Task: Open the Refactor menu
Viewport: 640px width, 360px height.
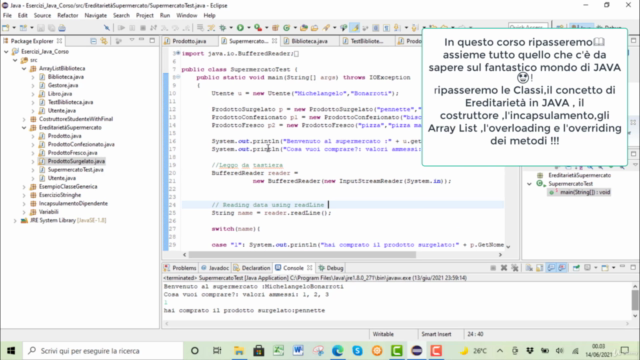Action: [67, 16]
